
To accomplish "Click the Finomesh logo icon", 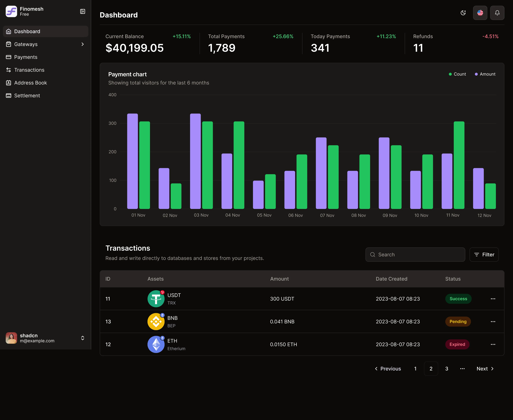I will pyautogui.click(x=11, y=11).
